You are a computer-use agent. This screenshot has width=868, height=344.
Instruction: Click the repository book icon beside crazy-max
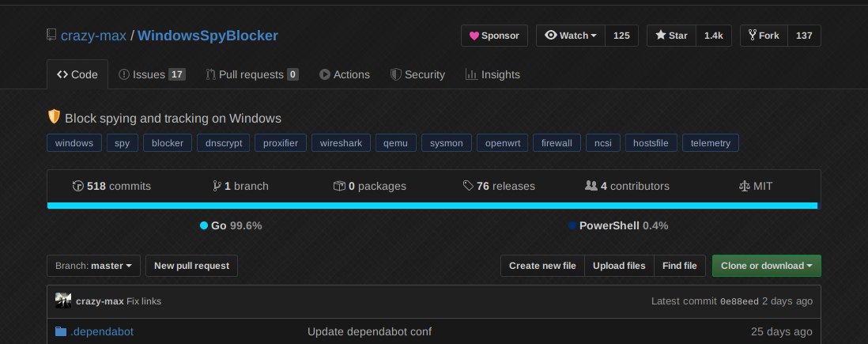click(x=51, y=35)
